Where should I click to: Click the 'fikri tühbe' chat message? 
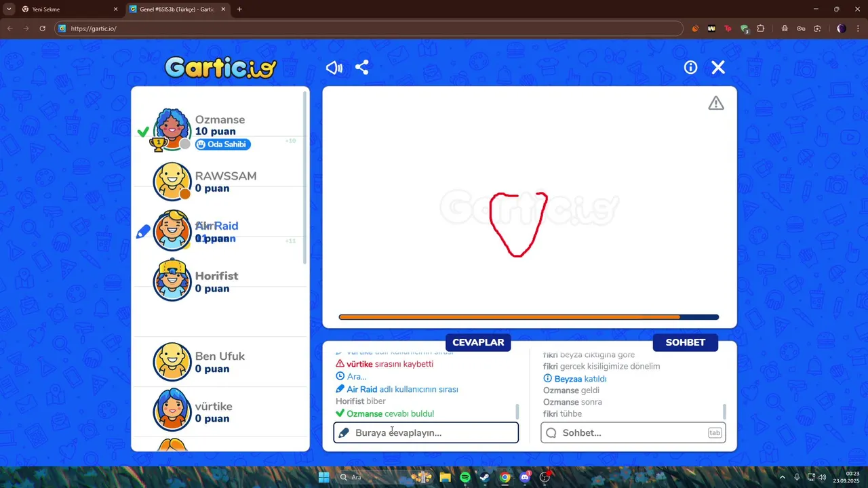coord(562,413)
